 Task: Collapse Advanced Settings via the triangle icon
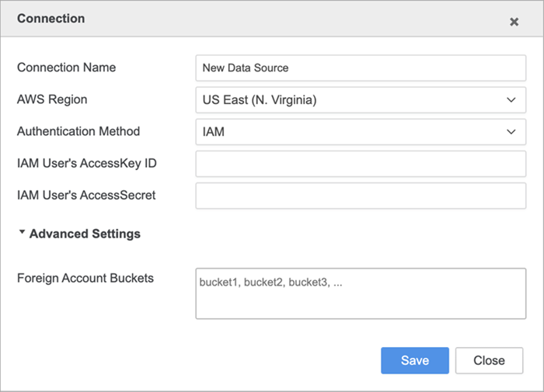coord(22,233)
